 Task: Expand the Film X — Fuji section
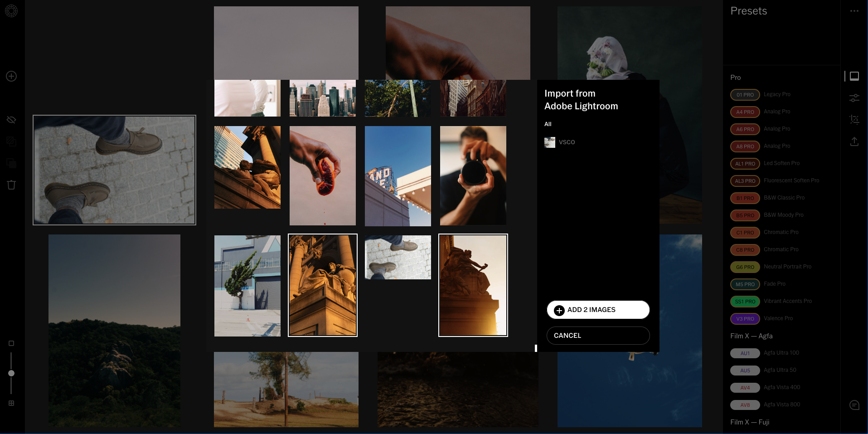point(750,422)
